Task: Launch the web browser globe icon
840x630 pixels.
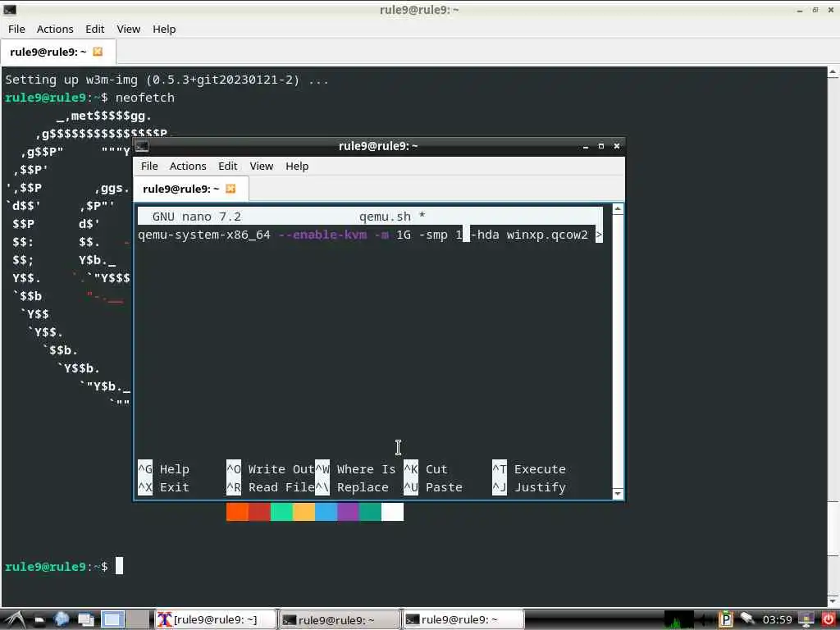Action: click(x=62, y=619)
